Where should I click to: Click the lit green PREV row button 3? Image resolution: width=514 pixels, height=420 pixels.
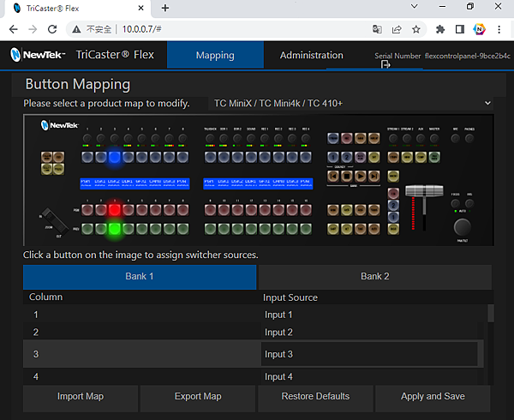tap(115, 229)
